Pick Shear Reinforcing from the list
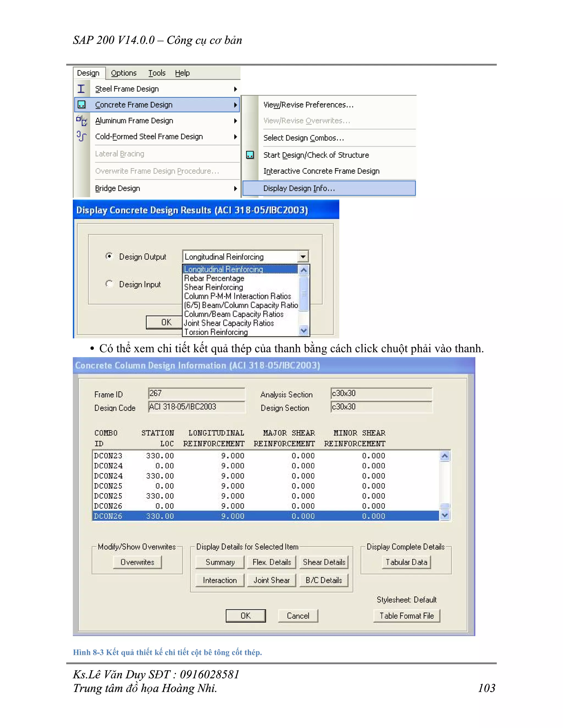Image resolution: width=563 pixels, height=728 pixels. (x=240, y=287)
